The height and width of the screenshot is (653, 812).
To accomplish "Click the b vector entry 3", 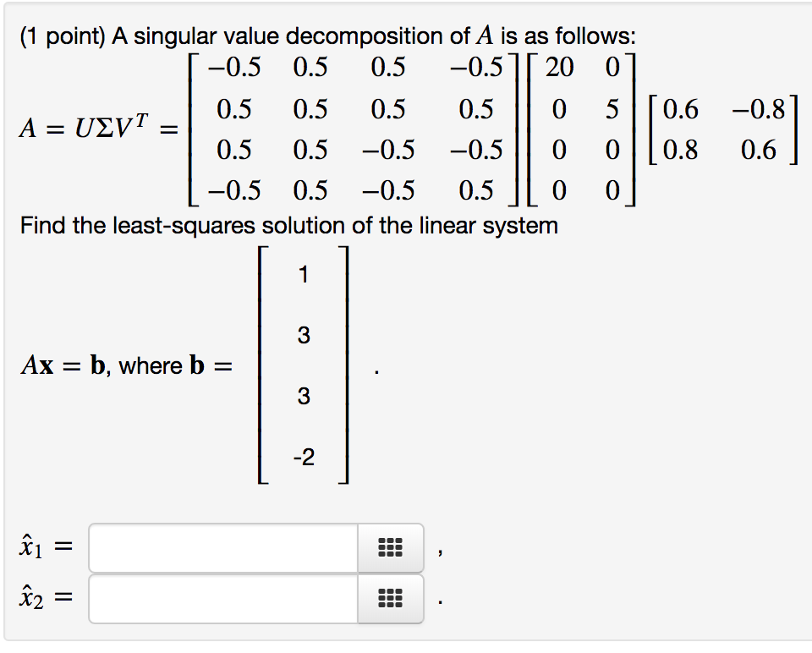I will [x=302, y=336].
